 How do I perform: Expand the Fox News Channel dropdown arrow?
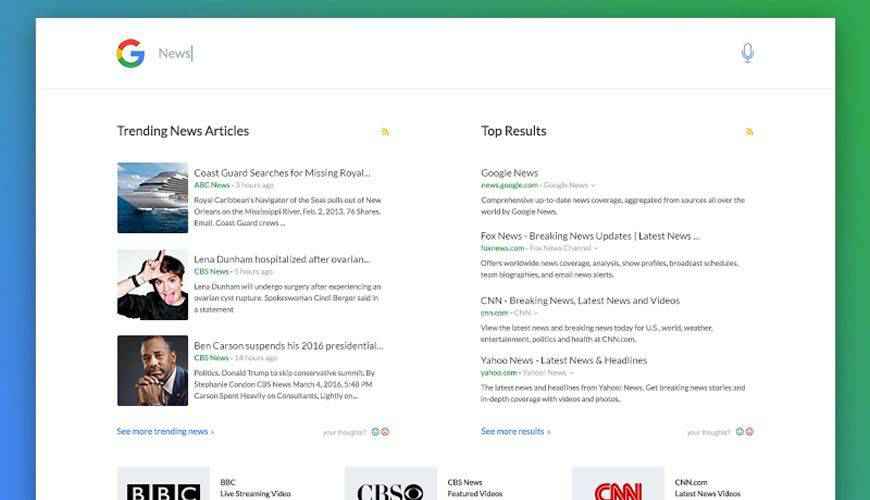pyautogui.click(x=597, y=248)
